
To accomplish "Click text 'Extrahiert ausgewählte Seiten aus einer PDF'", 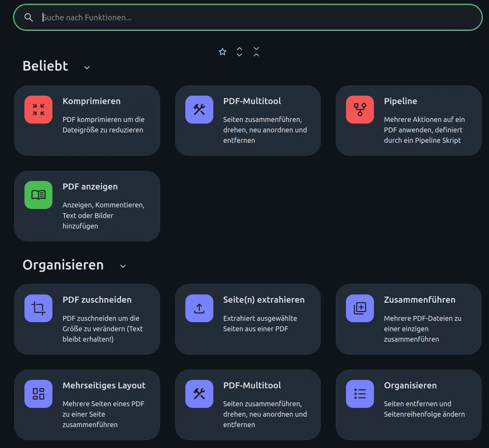I will [x=260, y=324].
